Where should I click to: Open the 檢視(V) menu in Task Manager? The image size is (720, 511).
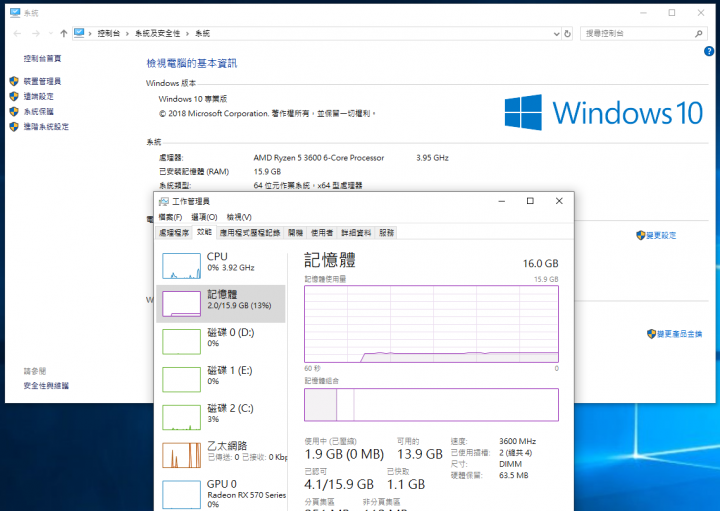coord(239,217)
